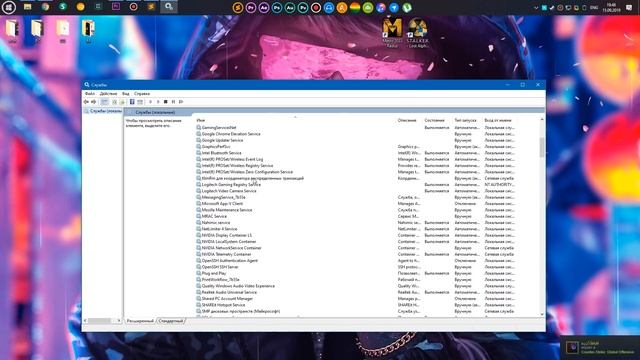The width and height of the screenshot is (640, 360).
Task: Select the MessagingService_7b33e row
Action: (x=355, y=197)
